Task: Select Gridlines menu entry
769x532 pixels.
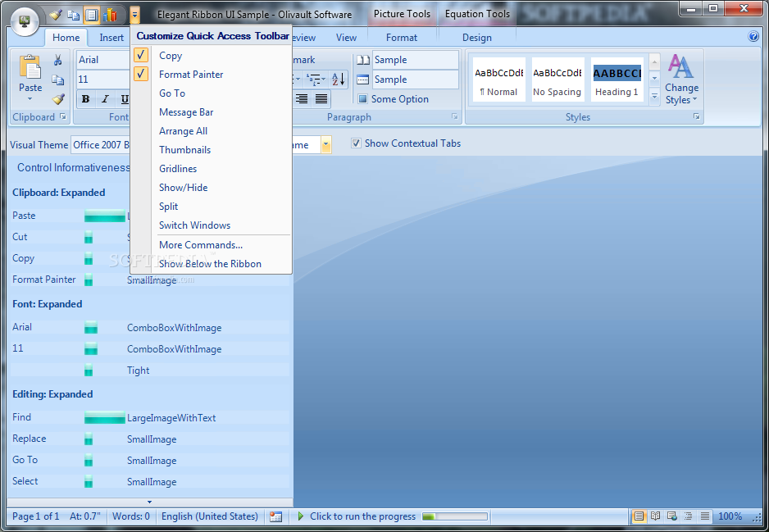Action: click(x=178, y=169)
